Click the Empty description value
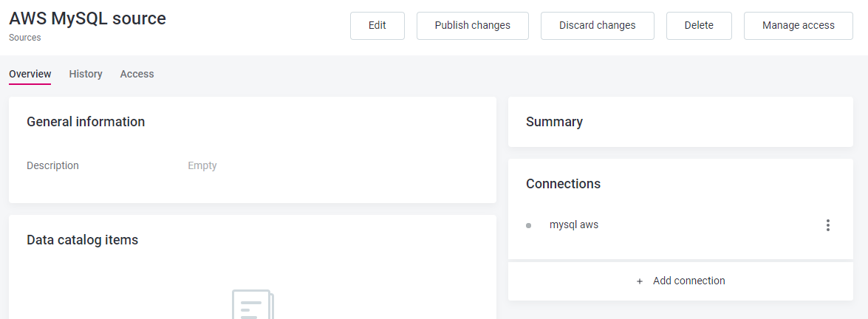 202,165
